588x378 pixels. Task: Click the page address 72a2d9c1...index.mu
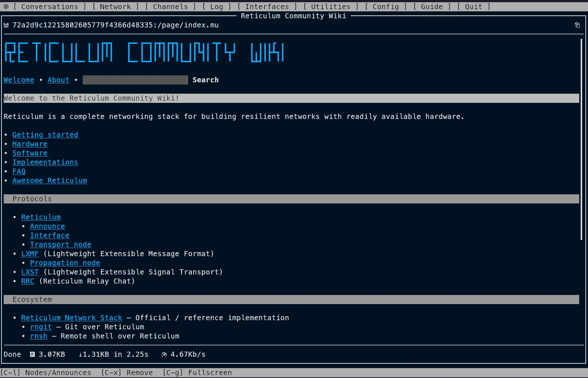coord(116,25)
